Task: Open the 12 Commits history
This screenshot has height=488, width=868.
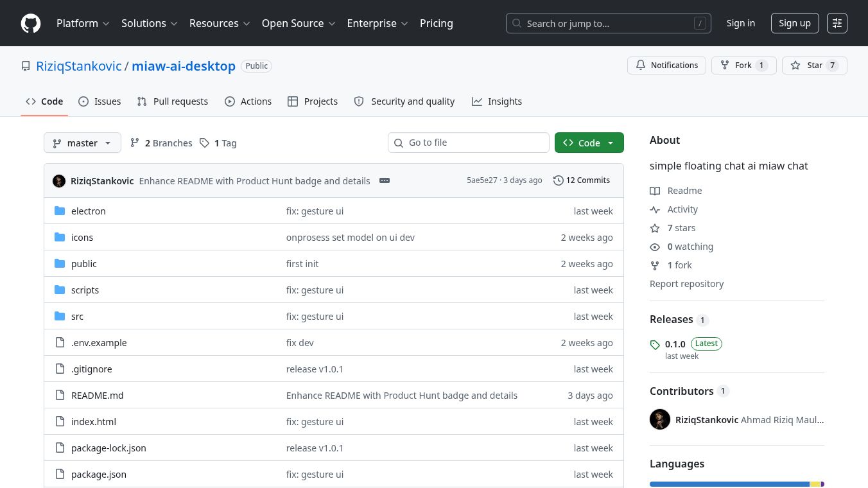Action: 582,180
